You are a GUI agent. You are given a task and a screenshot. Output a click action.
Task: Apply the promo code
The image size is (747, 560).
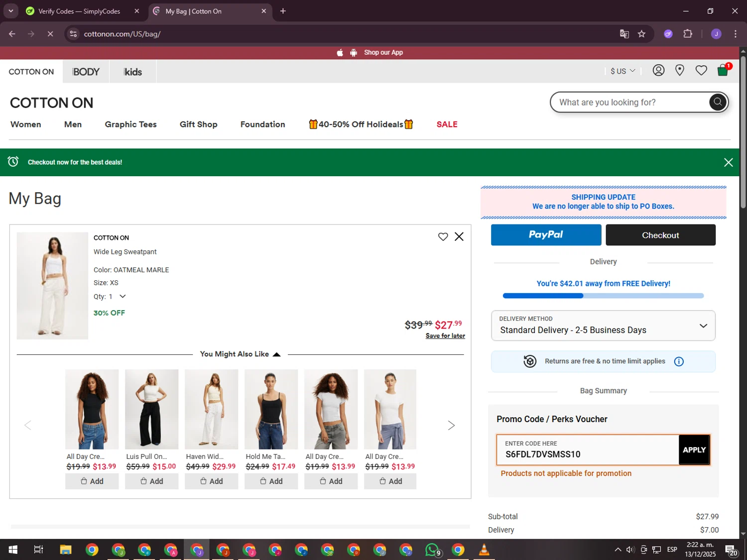694,450
